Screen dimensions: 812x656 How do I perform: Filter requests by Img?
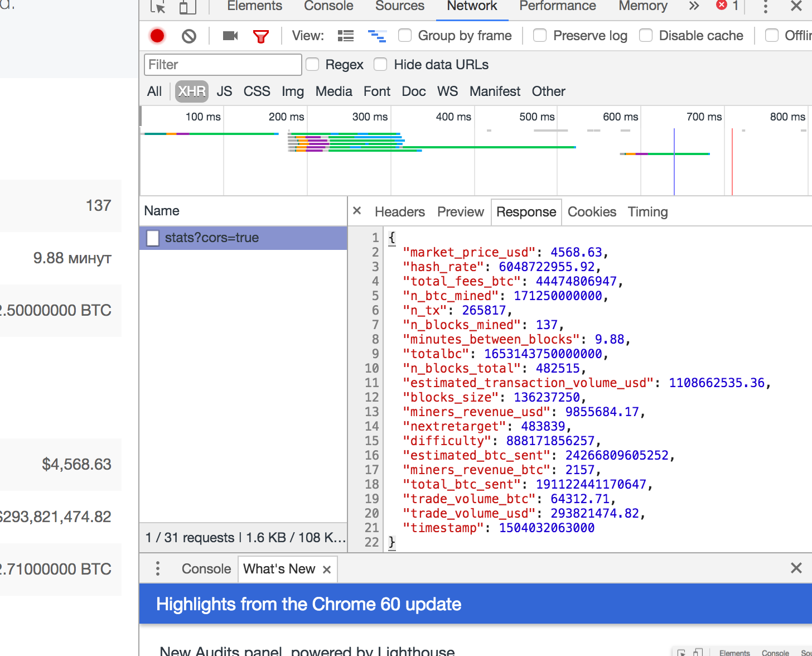pyautogui.click(x=293, y=91)
